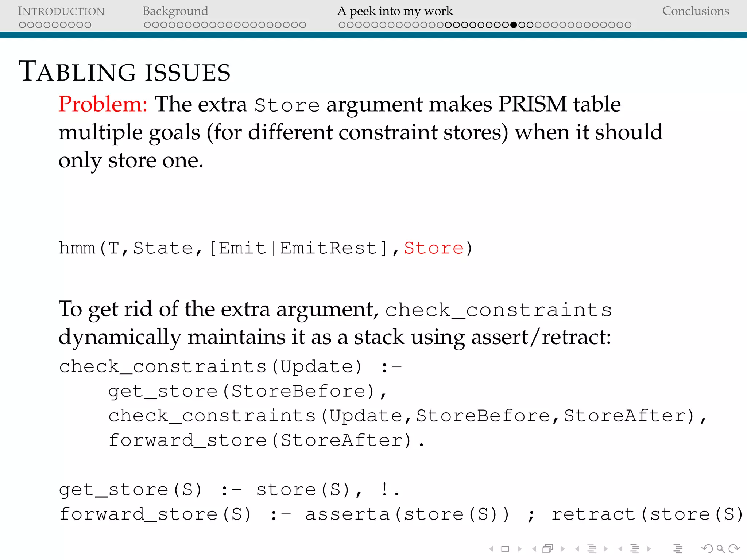This screenshot has height=560, width=747.
Task: Select last progress dot under Background
Action: click(x=302, y=25)
